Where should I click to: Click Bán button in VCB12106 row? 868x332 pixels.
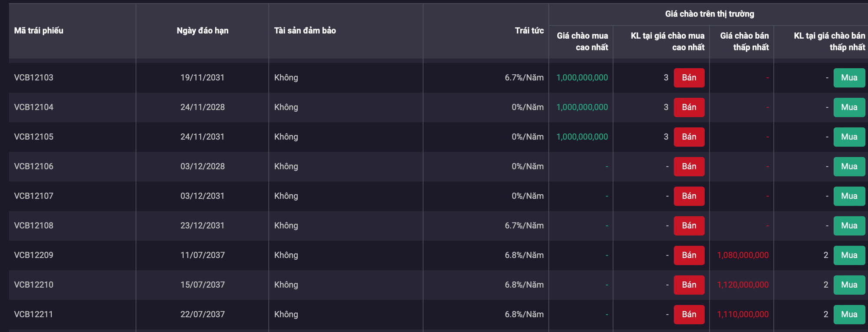click(x=689, y=166)
